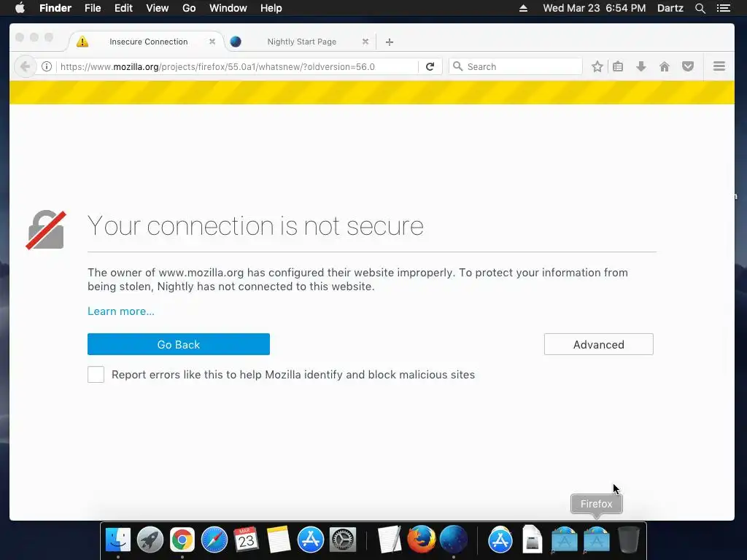Open the Window menu
This screenshot has width=747, height=560.
(x=228, y=8)
